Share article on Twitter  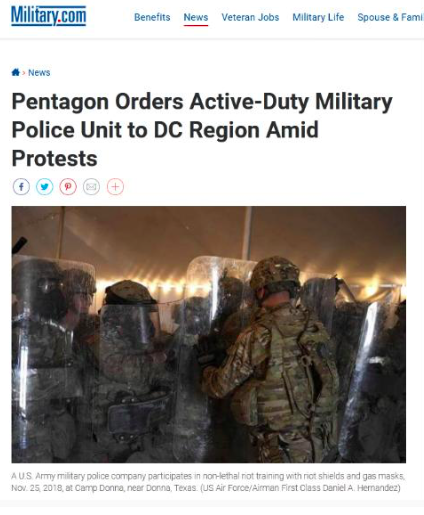(45, 187)
